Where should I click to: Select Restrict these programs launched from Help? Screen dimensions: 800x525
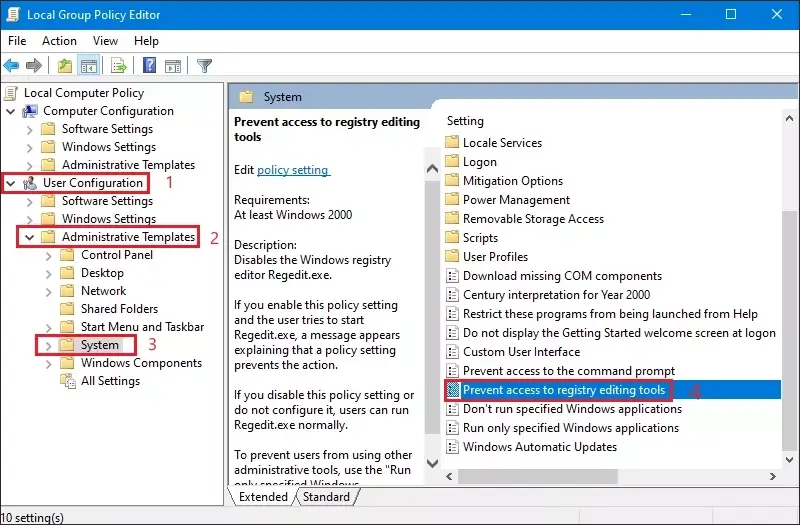tap(610, 313)
